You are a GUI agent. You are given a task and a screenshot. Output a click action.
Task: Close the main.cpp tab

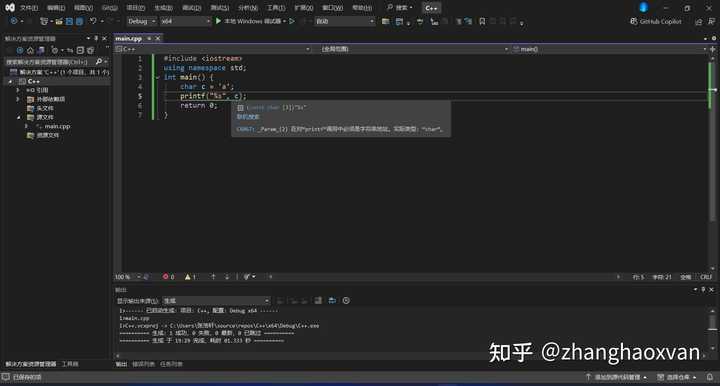point(158,39)
